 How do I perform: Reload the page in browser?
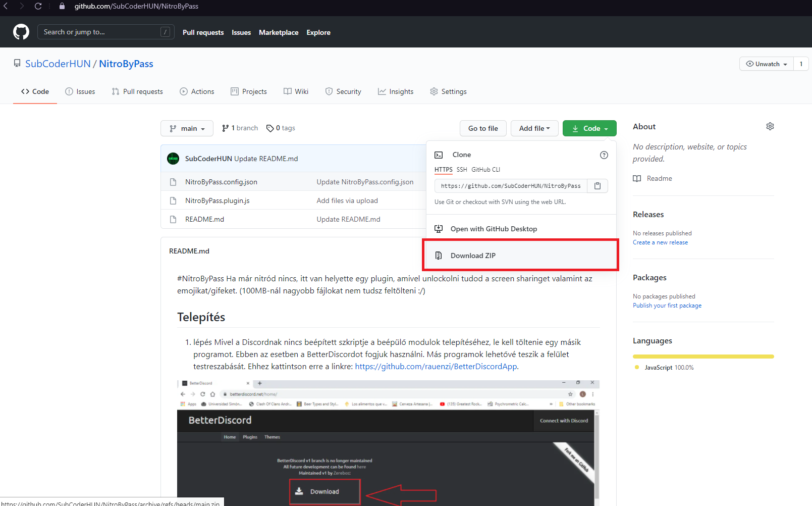click(x=38, y=6)
